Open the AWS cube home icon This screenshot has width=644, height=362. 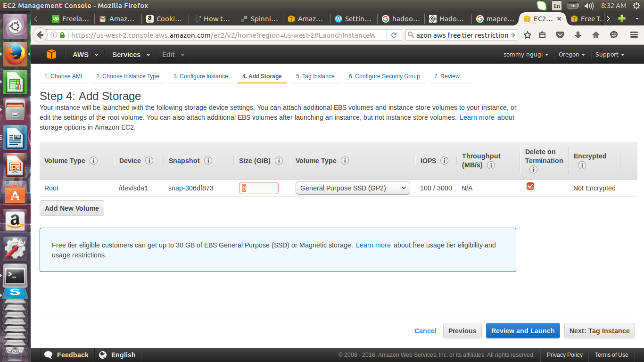(51, 54)
